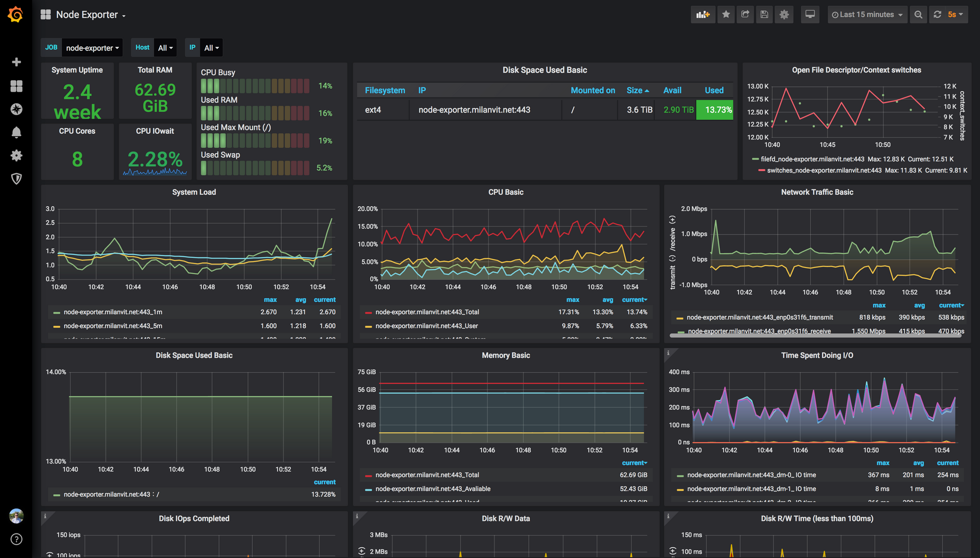This screenshot has width=980, height=558.
Task: Open the Alerting bell icon in sidebar
Action: coord(16,132)
